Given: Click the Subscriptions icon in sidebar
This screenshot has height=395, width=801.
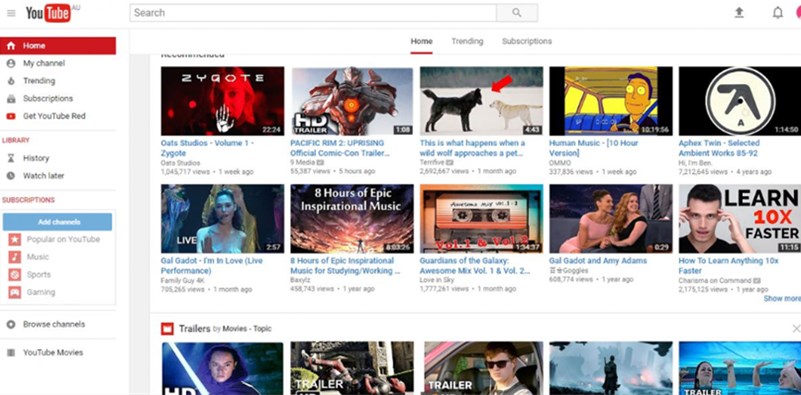Looking at the screenshot, I should (x=11, y=99).
